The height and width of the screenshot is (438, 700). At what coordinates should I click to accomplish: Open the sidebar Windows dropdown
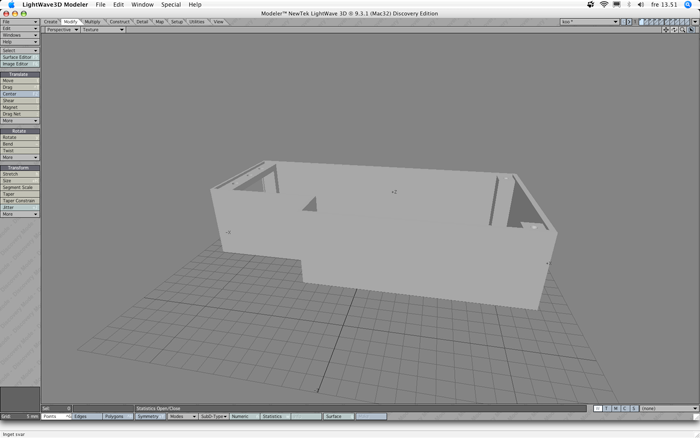coord(20,35)
